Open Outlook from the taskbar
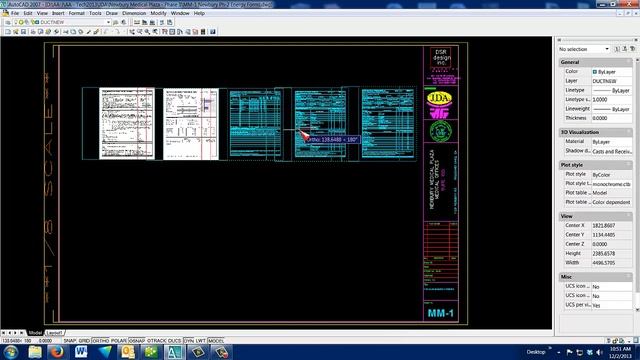Screen dimensions: 640x360 128,352
